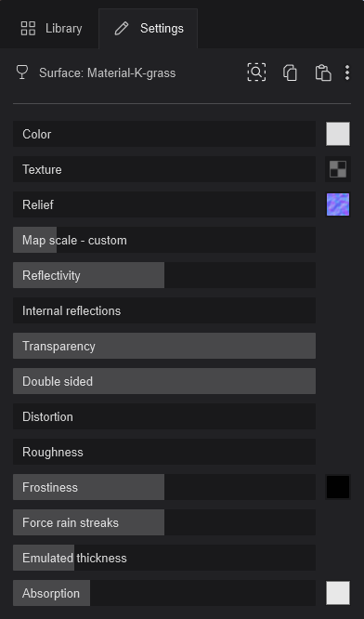The height and width of the screenshot is (619, 364).
Task: Click the Color white swatch
Action: point(338,134)
